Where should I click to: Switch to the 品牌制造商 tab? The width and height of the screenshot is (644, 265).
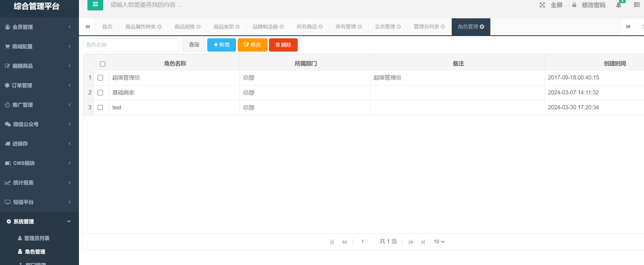265,27
